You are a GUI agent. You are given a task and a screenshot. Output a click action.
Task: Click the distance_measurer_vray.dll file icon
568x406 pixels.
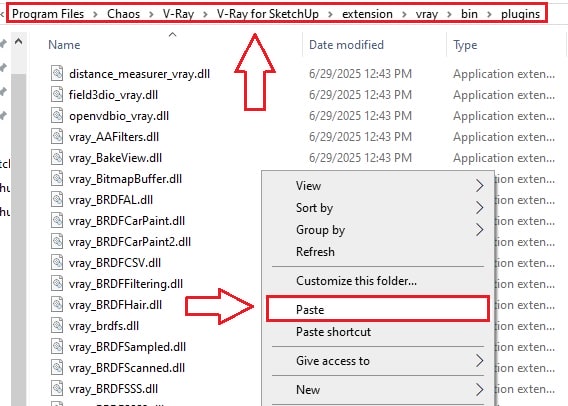pos(57,74)
